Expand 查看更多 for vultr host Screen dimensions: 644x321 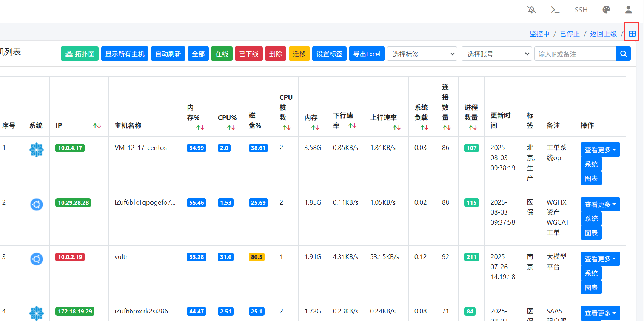coord(600,259)
